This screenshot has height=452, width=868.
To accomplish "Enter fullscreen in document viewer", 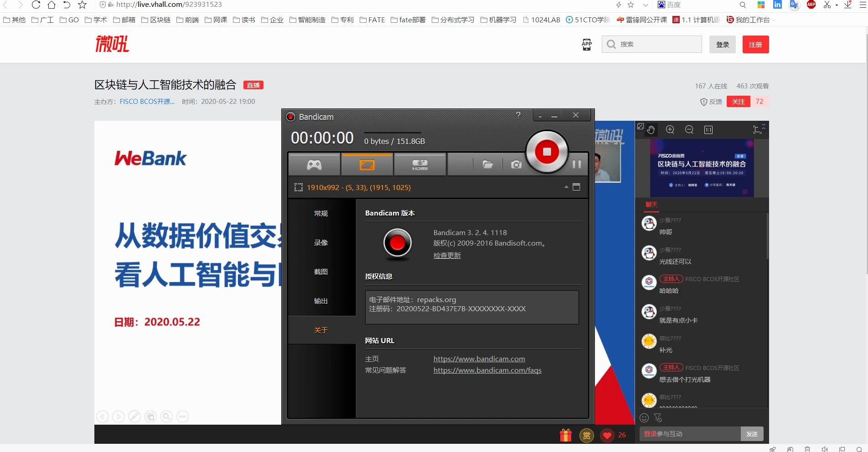I will coord(757,130).
